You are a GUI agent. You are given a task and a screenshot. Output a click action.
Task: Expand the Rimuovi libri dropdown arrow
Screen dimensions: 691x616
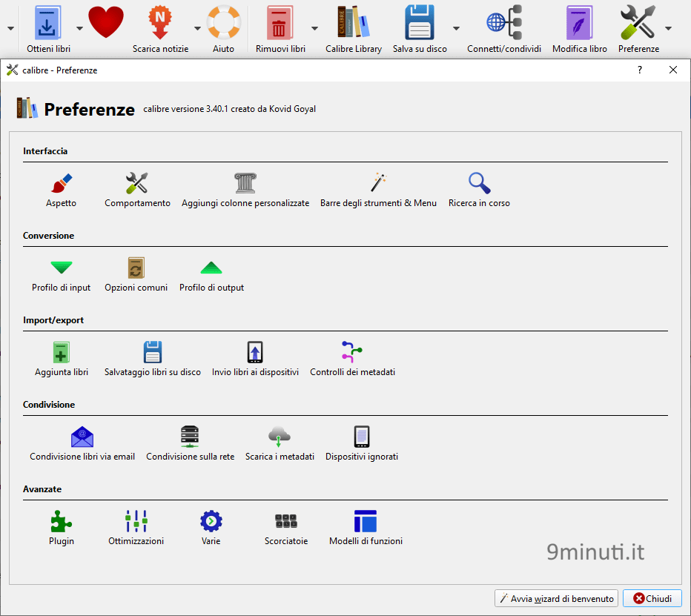314,29
